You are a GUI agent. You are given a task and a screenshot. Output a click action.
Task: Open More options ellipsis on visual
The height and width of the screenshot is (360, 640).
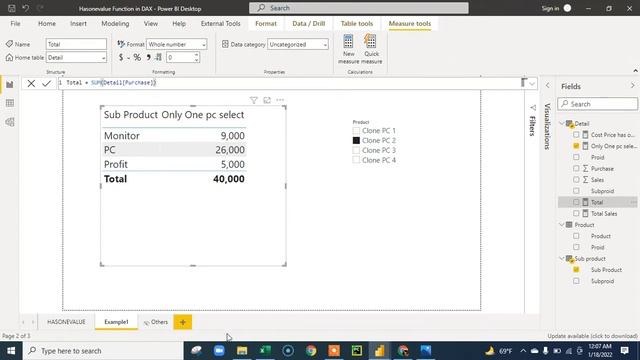pos(280,100)
